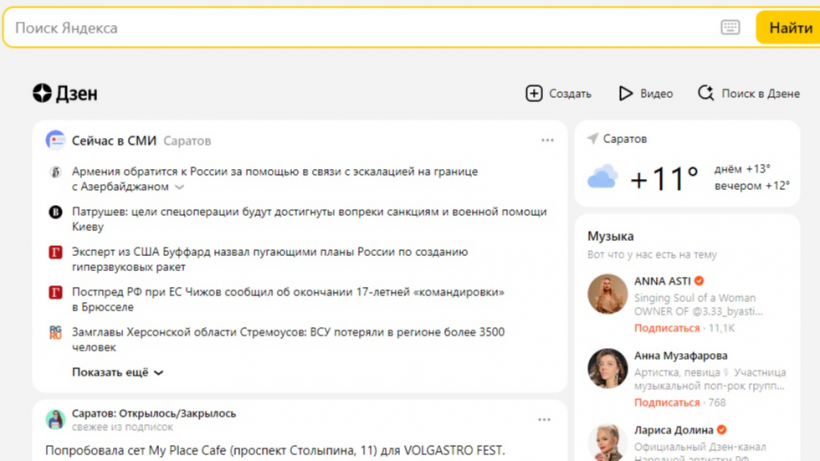Click вечером +12° forecast text
820x461 pixels.
click(752, 186)
